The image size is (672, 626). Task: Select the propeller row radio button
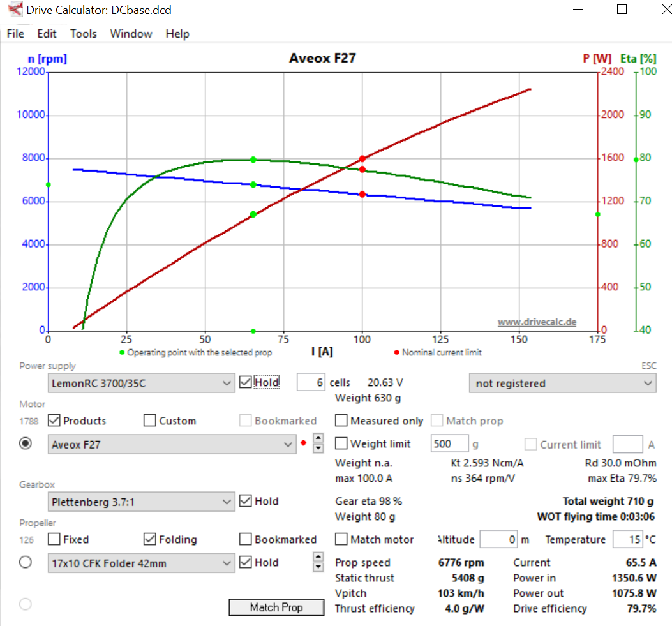[x=26, y=562]
